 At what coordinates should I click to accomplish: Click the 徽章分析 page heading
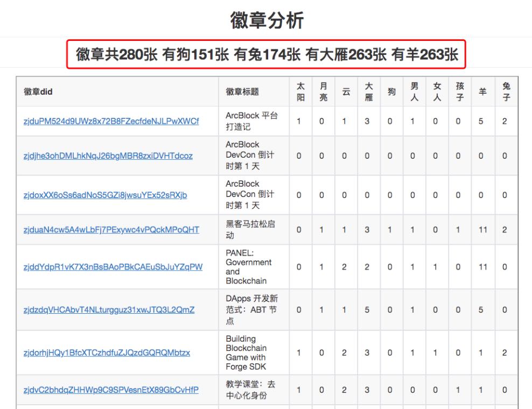(x=267, y=20)
